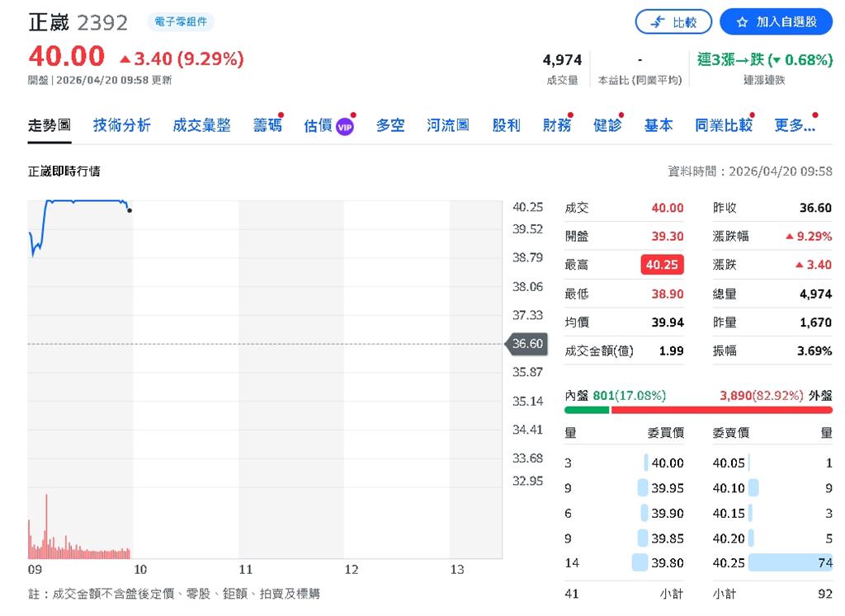Expand the 更多... tab menu
This screenshot has width=845, height=616.
point(795,125)
